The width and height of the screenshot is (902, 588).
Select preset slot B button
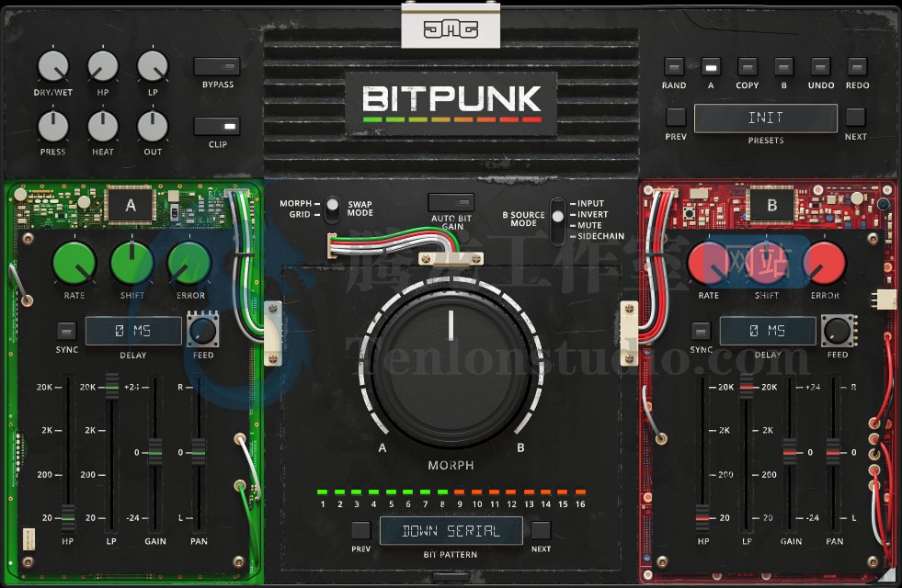[783, 67]
